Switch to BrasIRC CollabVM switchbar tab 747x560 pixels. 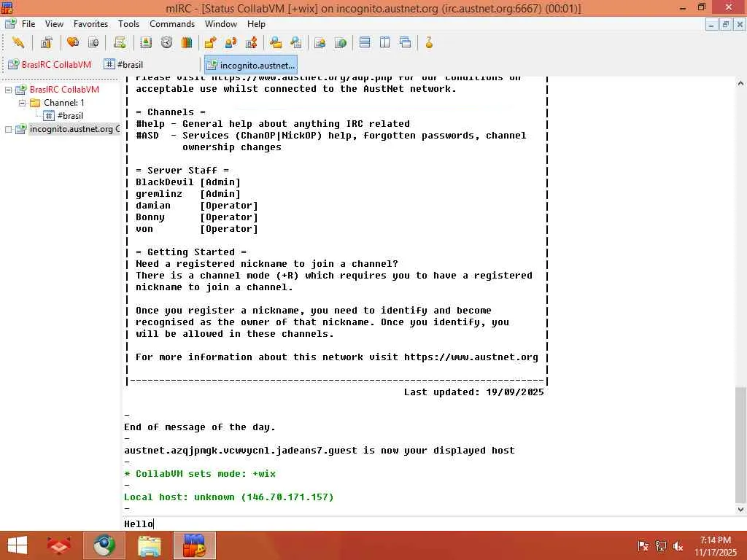coord(50,64)
